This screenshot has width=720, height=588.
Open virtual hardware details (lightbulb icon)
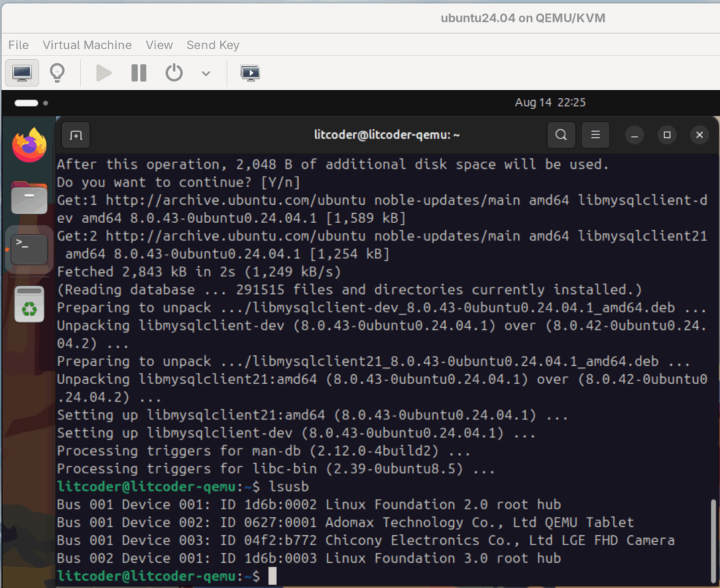(x=57, y=72)
